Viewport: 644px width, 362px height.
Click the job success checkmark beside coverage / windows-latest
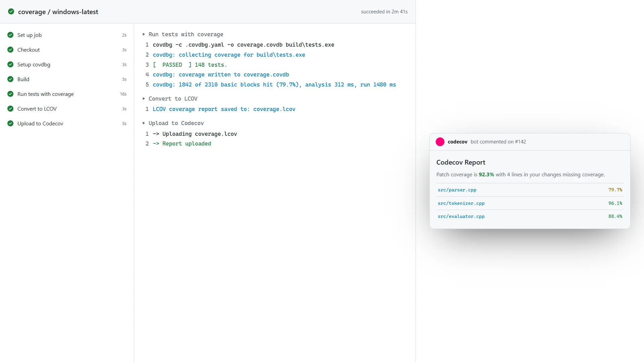[x=11, y=11]
